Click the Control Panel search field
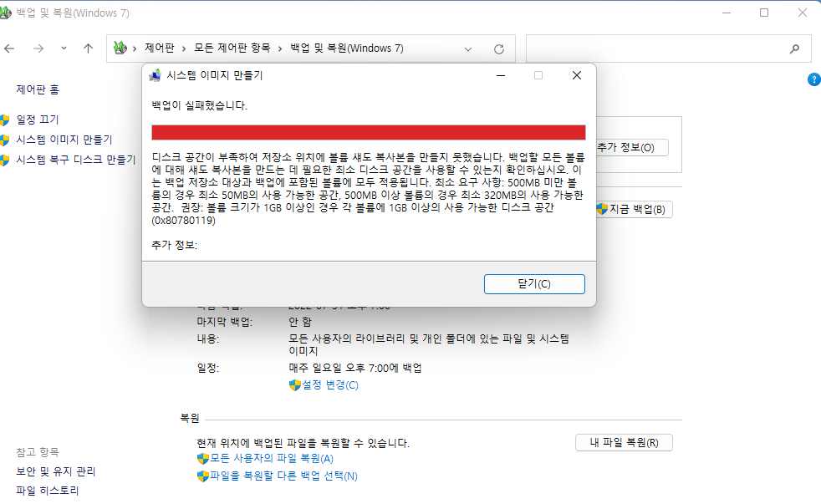 (x=668, y=48)
